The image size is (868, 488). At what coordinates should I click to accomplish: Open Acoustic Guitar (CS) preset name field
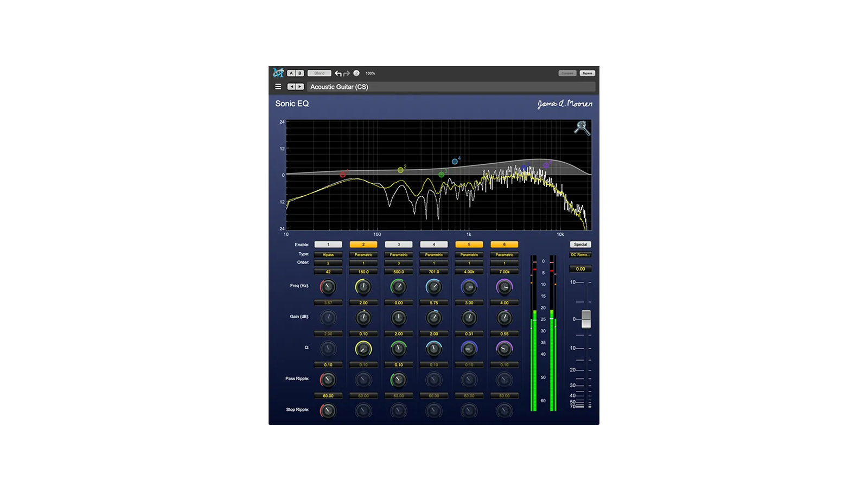[x=451, y=87]
